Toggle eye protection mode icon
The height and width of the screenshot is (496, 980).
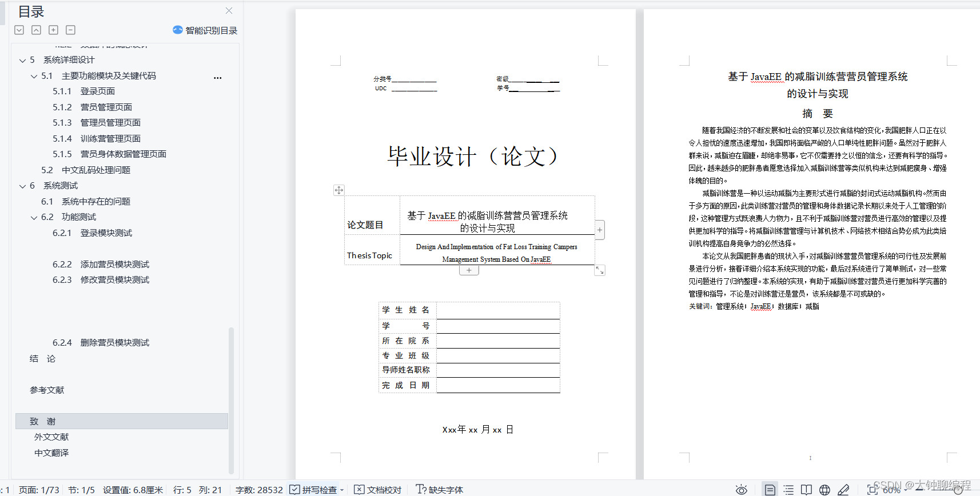[742, 490]
